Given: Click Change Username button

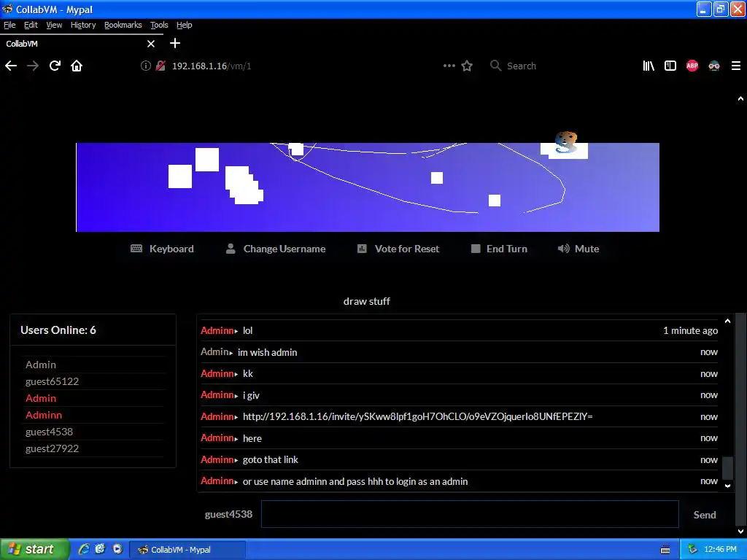Looking at the screenshot, I should click(276, 249).
